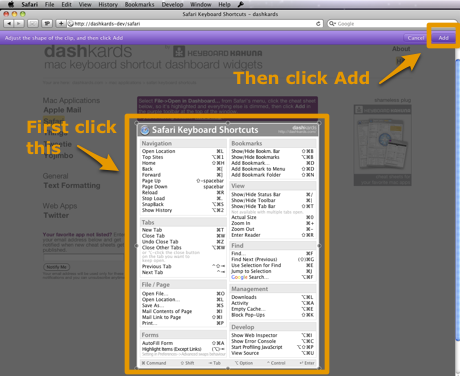Click the Add Bookmark Folder row
Image resolution: width=460 pixels, height=376 pixels.
(x=273, y=175)
